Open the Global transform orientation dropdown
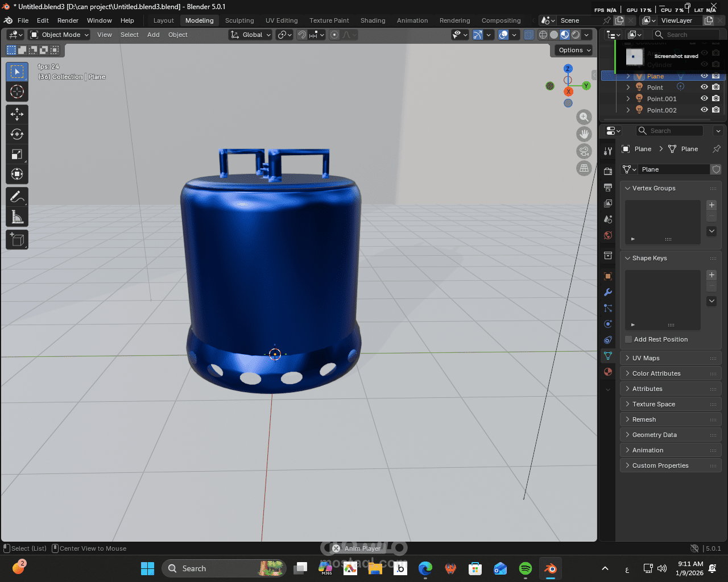The height and width of the screenshot is (582, 728). pos(250,35)
